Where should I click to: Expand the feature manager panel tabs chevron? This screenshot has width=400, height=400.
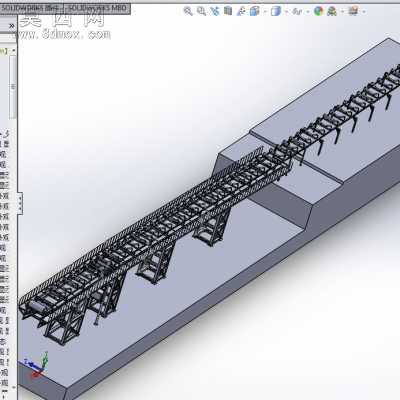pos(12,26)
